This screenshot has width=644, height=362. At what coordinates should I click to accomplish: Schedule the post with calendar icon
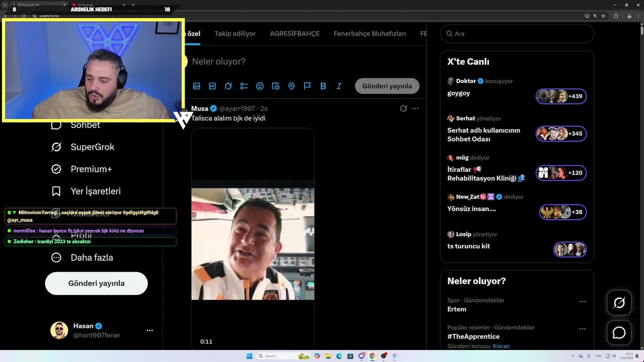(x=276, y=86)
